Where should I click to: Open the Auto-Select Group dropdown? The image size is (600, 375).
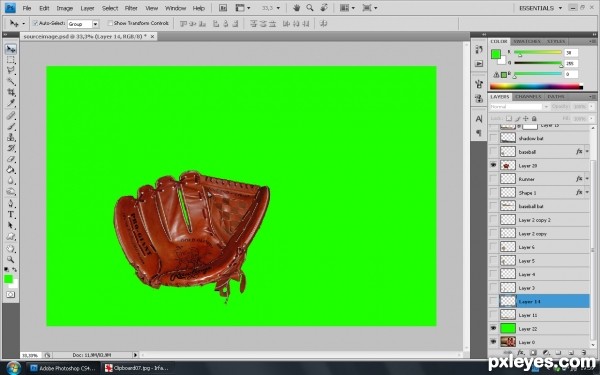click(95, 24)
